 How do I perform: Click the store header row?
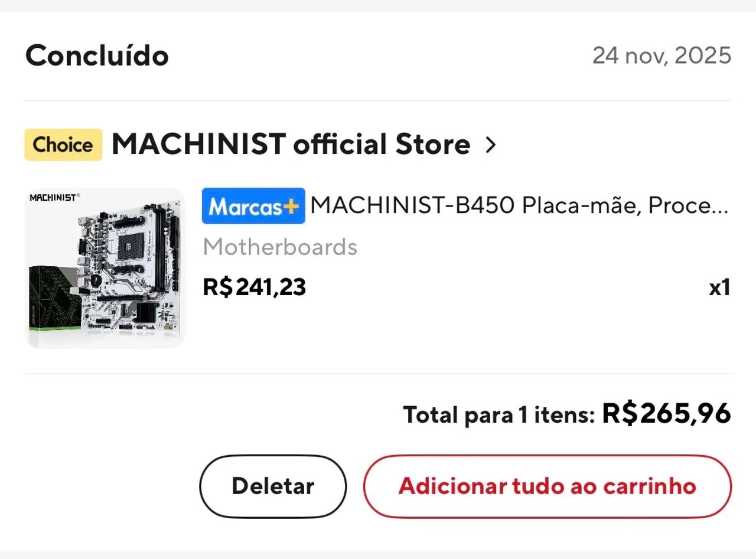tap(260, 144)
